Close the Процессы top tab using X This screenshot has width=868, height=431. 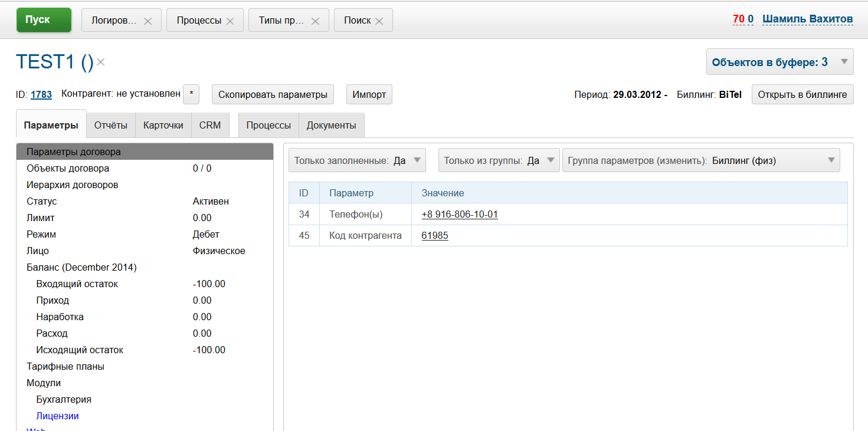(x=230, y=21)
